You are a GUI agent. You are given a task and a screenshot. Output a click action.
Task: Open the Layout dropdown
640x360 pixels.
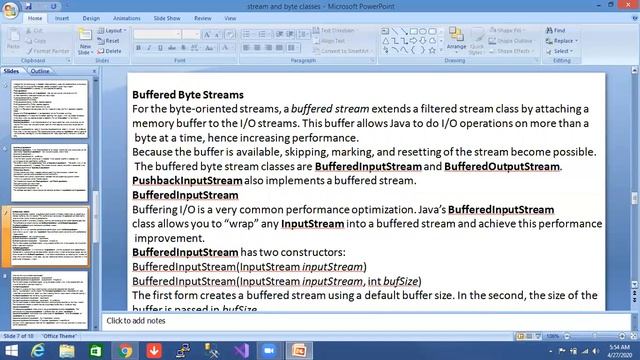click(112, 31)
